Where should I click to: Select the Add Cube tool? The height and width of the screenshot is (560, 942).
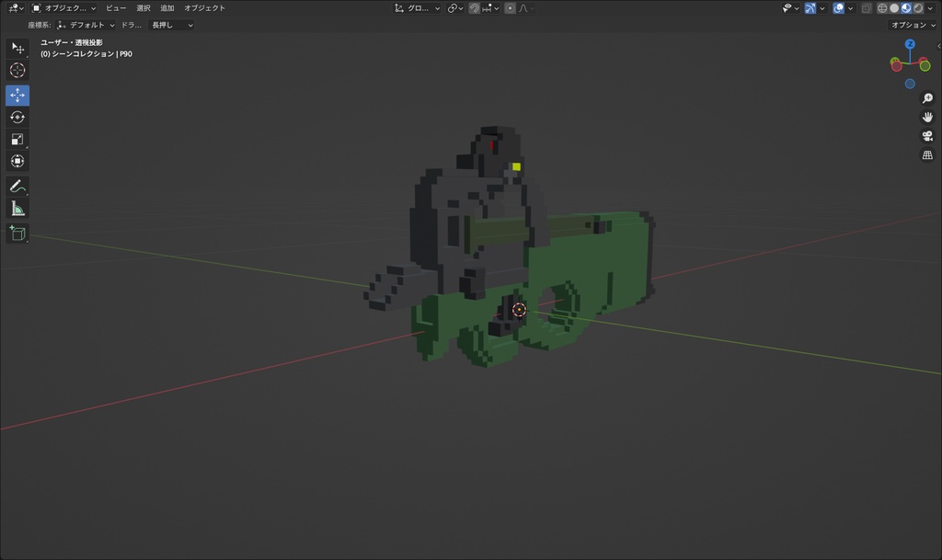pos(17,233)
